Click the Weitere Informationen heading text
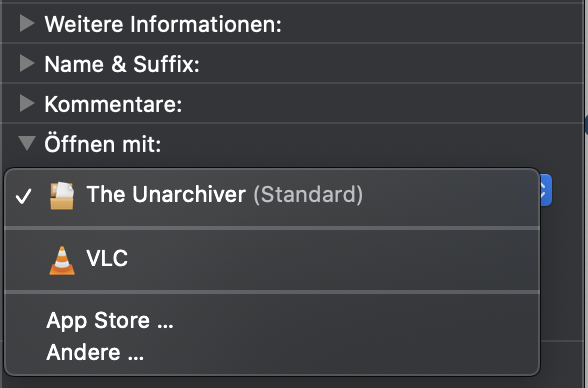The width and height of the screenshot is (588, 388). pos(163,24)
